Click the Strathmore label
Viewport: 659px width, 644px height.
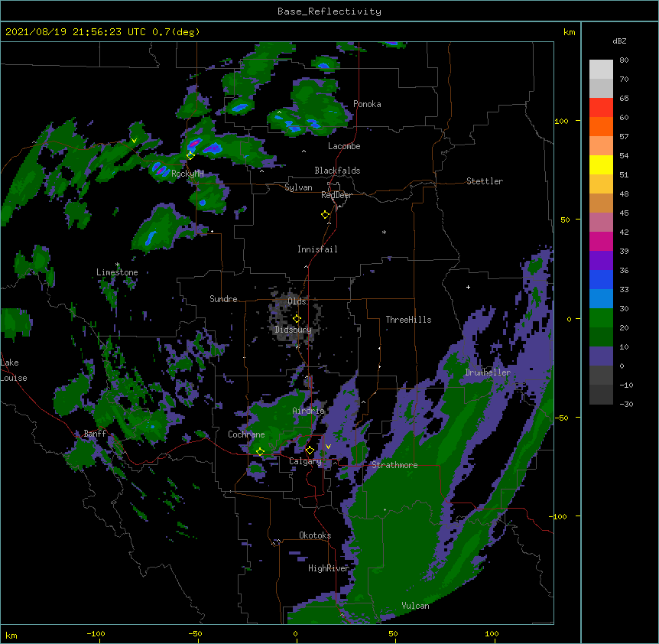pos(394,465)
